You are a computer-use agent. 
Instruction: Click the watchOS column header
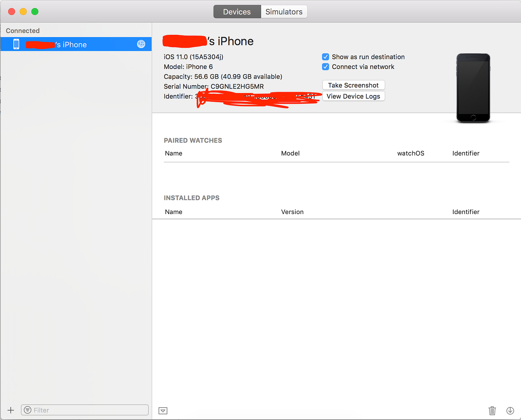click(411, 153)
